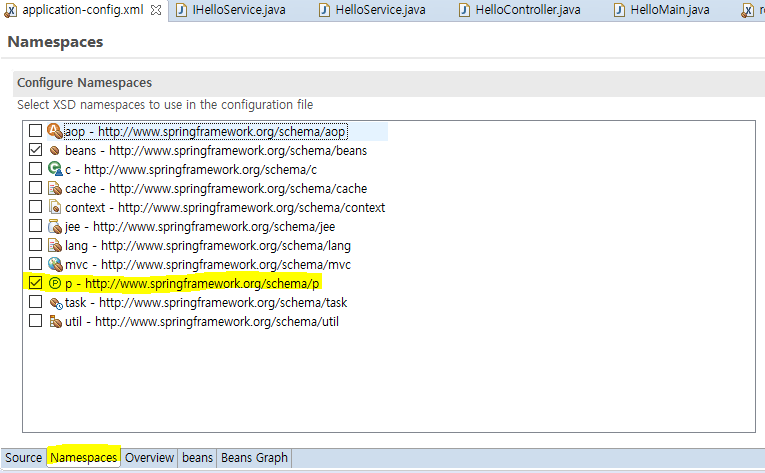Select the application-config.xml editor tab
The image size is (765, 473).
(x=83, y=10)
